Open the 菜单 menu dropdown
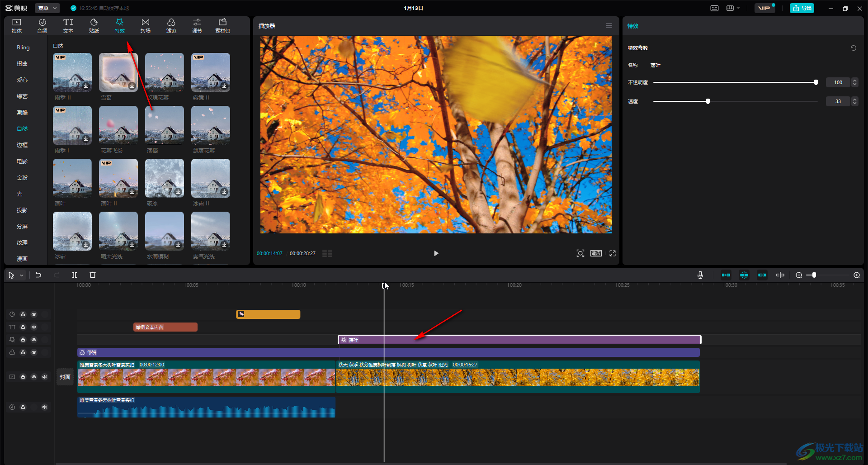The width and height of the screenshot is (868, 465). pos(47,8)
